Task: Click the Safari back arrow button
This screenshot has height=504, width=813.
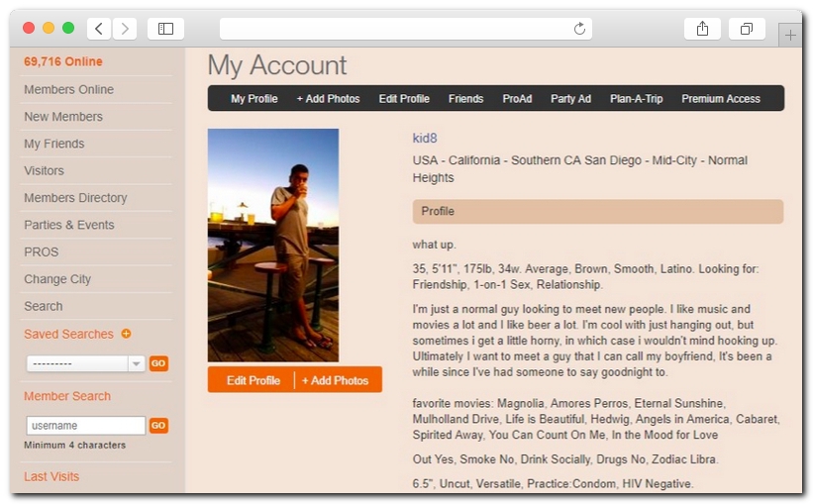Action: pos(99,29)
